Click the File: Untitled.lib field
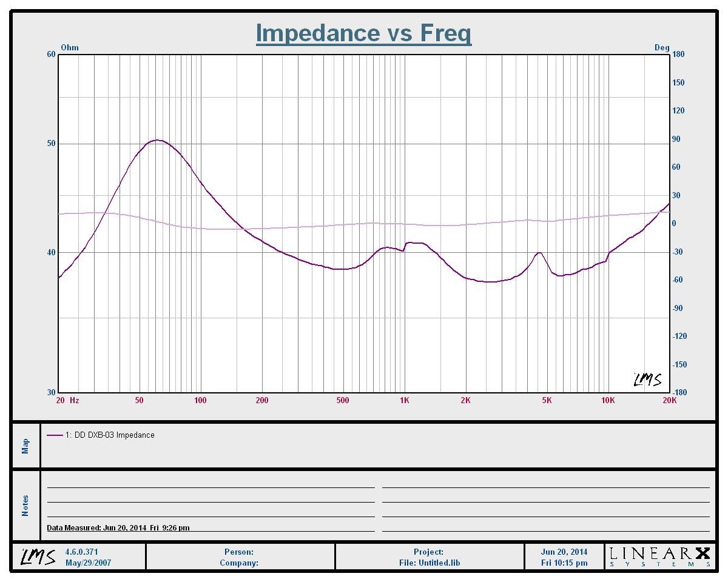728x582 pixels. pyautogui.click(x=428, y=563)
